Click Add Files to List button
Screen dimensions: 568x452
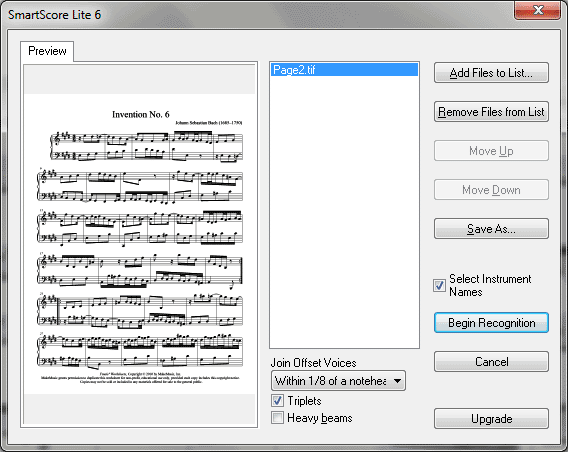(x=491, y=73)
